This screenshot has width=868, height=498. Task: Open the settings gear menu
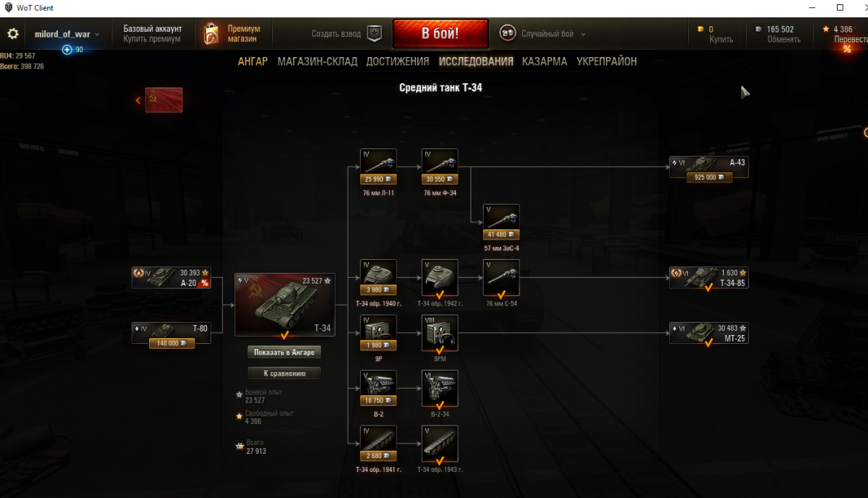point(12,34)
